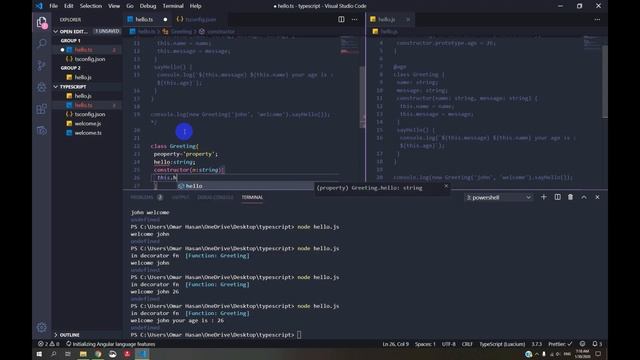This screenshot has width=640, height=360.
Task: Close the hello.js editor tab
Action: pyautogui.click(x=408, y=19)
